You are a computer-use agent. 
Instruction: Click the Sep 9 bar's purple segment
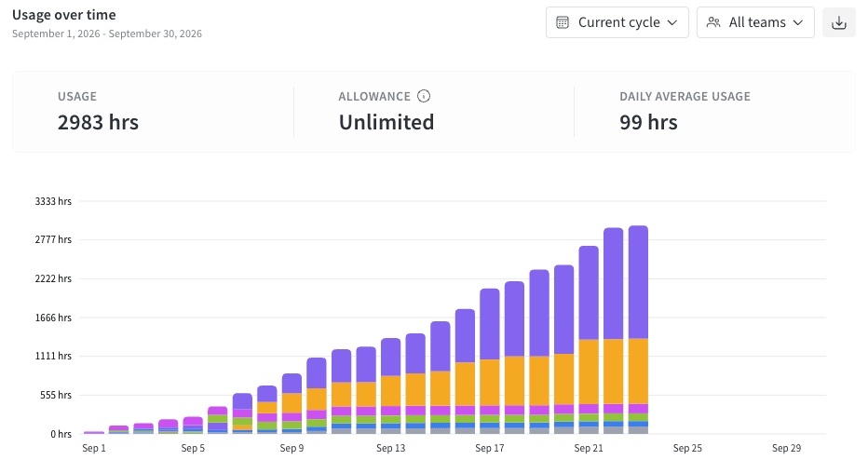coord(292,383)
